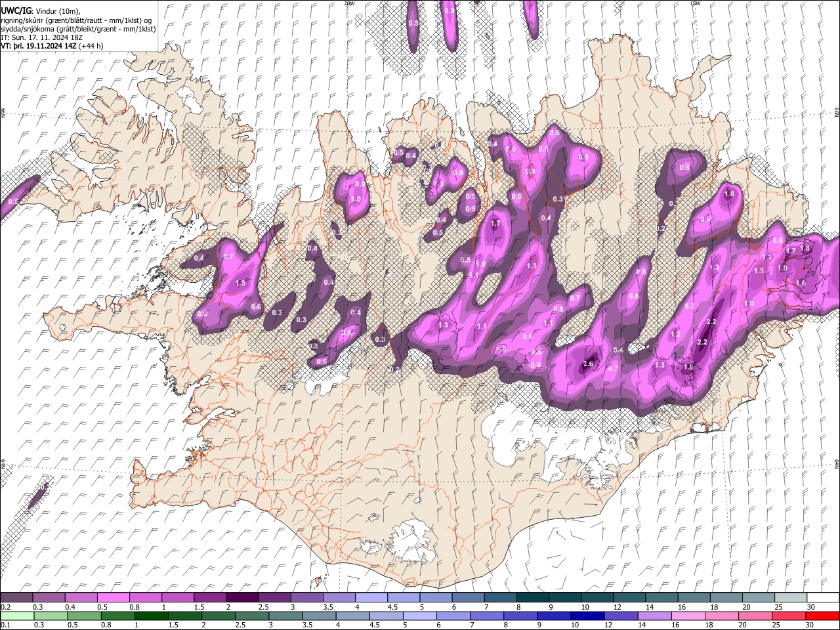Click the light periwinkle 4–4.5 swatch in upper legend
This screenshot has width=840, height=630.
coord(371,598)
